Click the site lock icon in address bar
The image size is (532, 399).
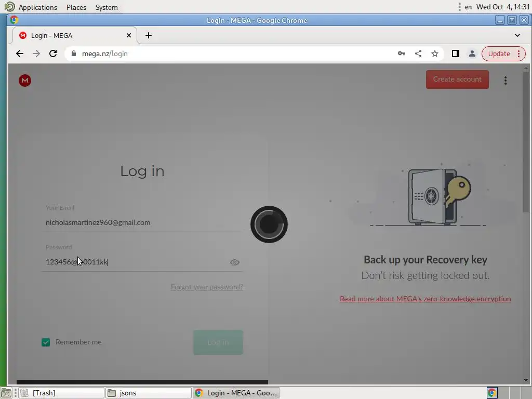74,54
